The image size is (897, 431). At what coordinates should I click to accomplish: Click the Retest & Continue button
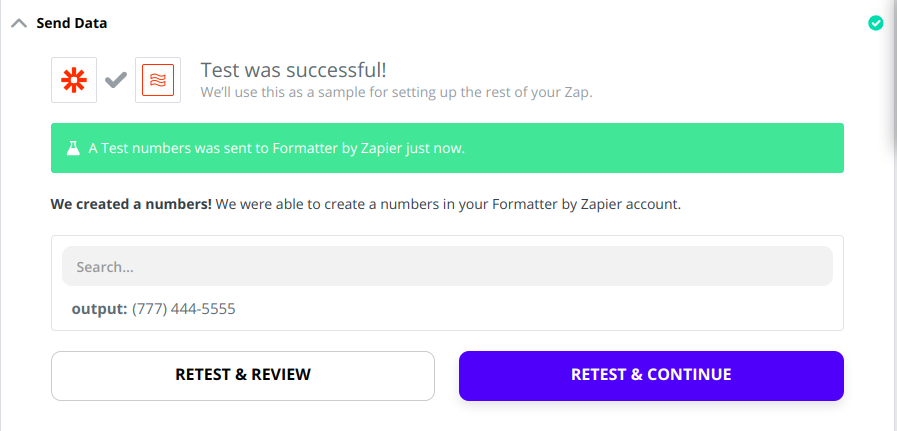click(651, 375)
